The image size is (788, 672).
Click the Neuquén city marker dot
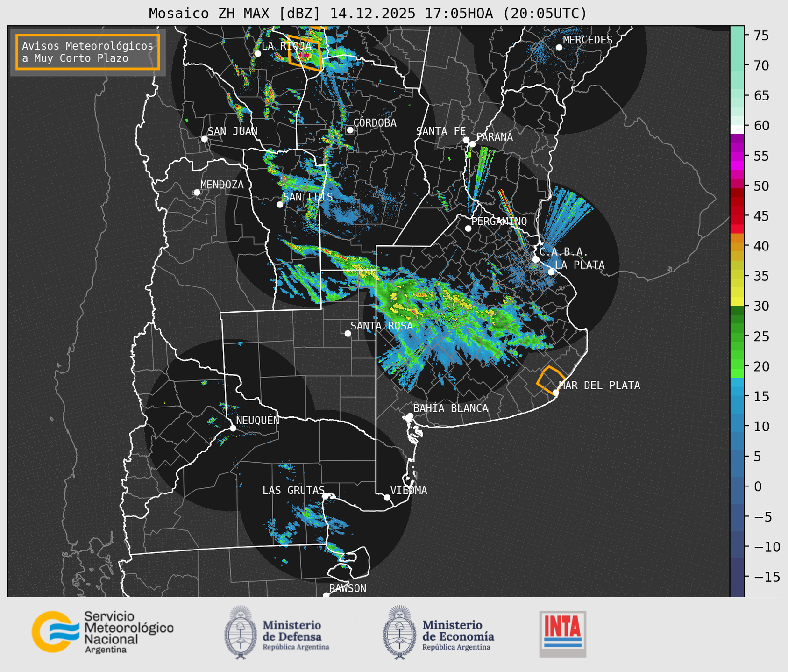click(x=233, y=428)
